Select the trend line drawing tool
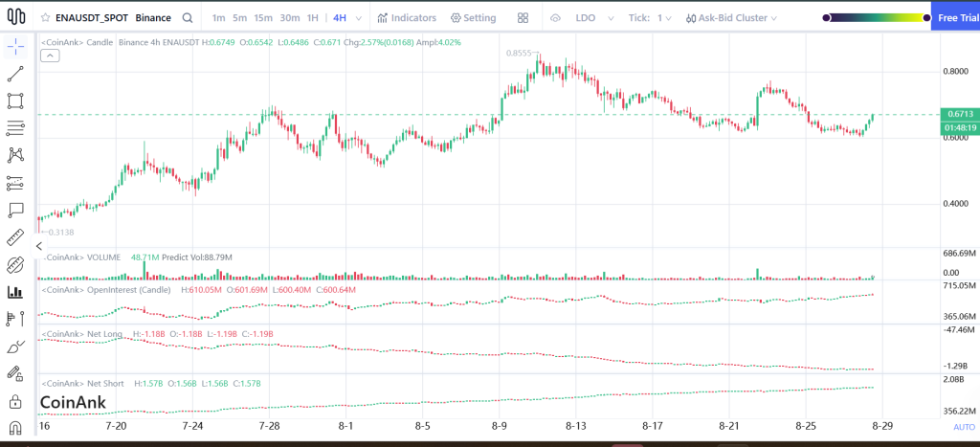 coord(15,74)
